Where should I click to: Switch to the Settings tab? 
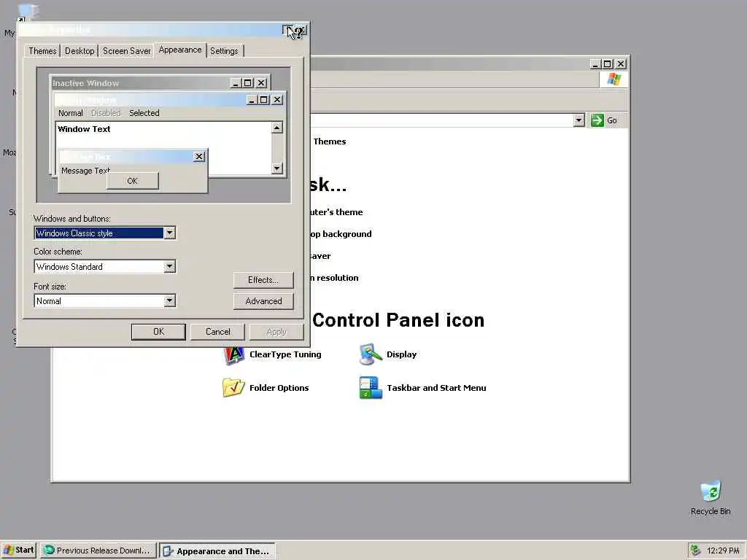224,51
